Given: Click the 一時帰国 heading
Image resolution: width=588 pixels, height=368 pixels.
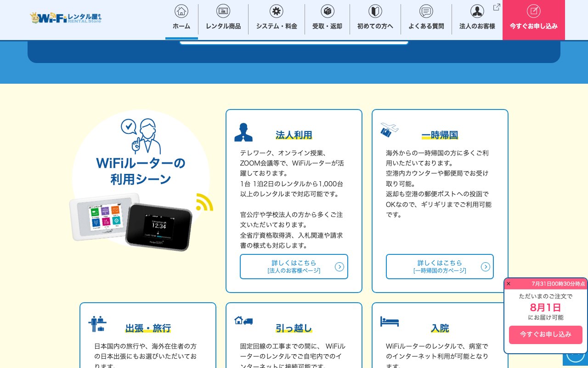Looking at the screenshot, I should (x=440, y=135).
